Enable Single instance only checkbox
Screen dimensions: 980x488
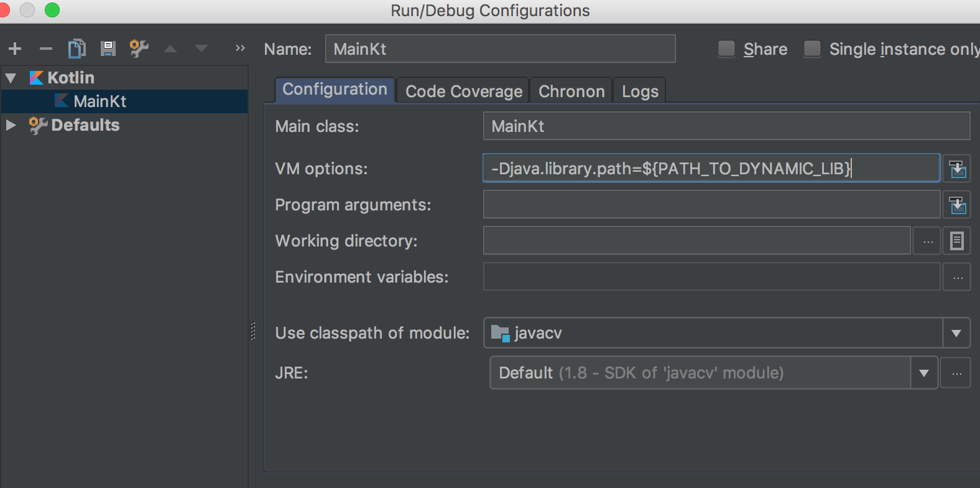coord(812,49)
